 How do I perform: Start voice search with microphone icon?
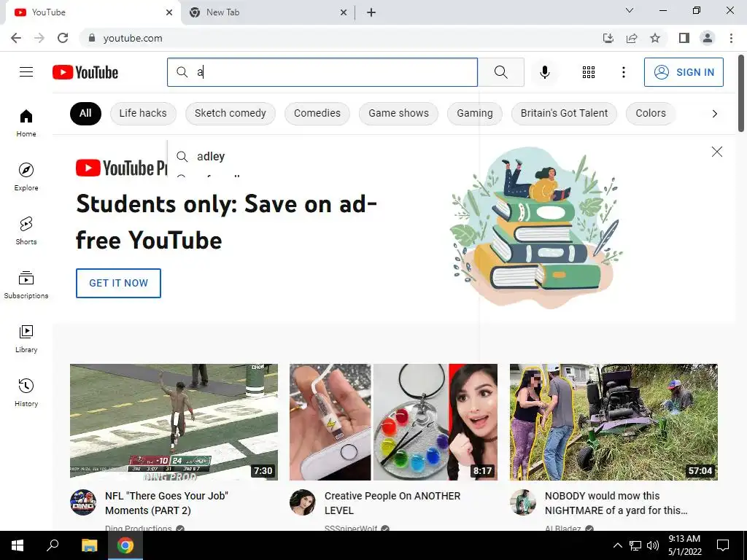tap(544, 72)
